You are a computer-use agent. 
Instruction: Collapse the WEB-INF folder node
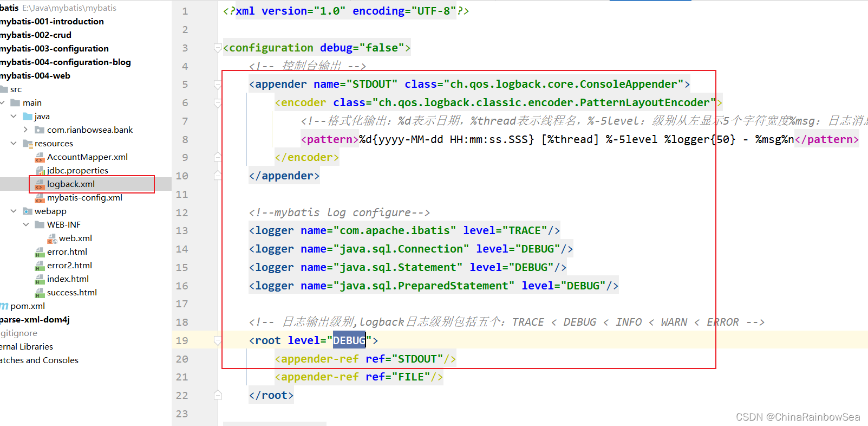(25, 224)
